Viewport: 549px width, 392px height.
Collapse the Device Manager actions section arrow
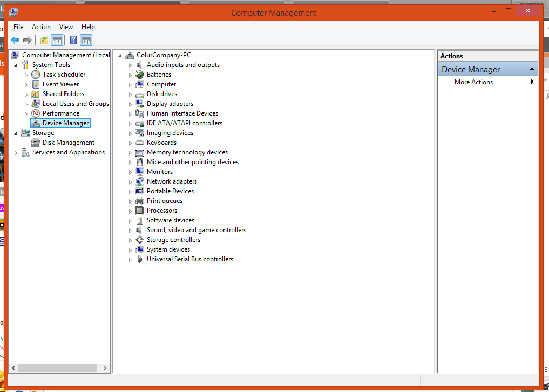[x=532, y=69]
